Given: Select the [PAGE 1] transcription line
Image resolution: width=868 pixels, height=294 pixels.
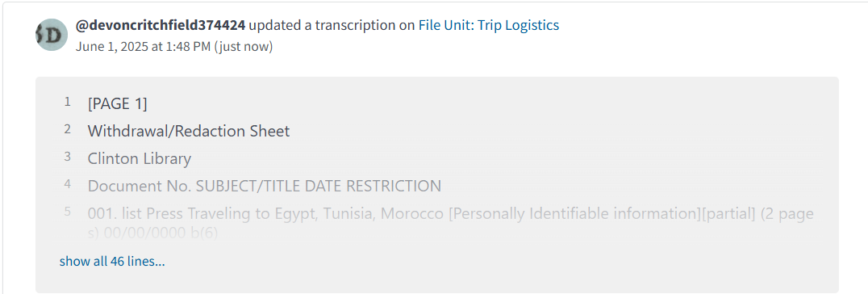Looking at the screenshot, I should (x=117, y=103).
